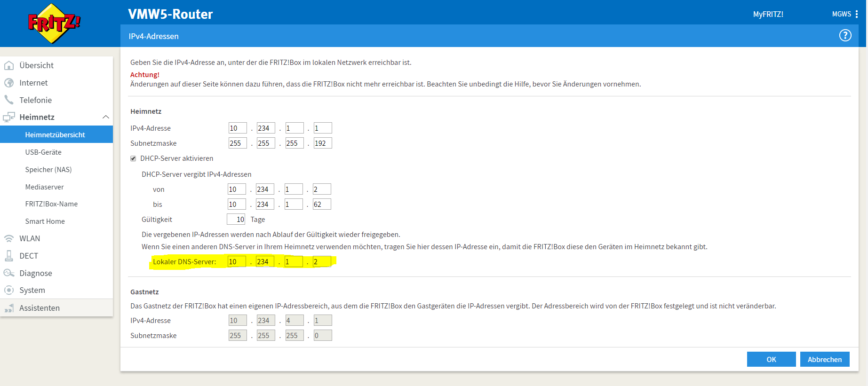Click the Gültigkeit days field
Screen dimensions: 868x386
236,219
